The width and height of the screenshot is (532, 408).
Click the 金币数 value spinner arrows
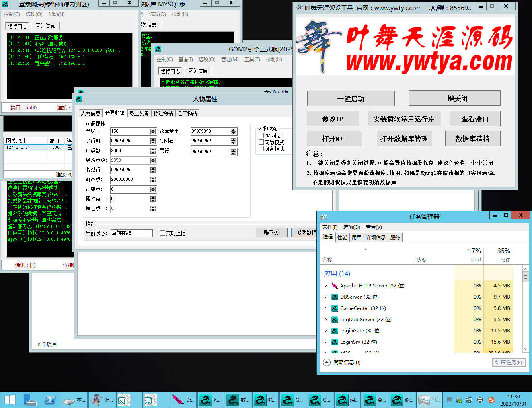click(153, 141)
